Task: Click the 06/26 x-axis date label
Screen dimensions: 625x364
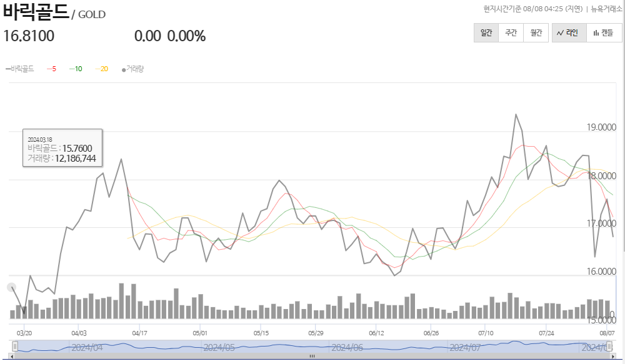Action: tap(431, 333)
